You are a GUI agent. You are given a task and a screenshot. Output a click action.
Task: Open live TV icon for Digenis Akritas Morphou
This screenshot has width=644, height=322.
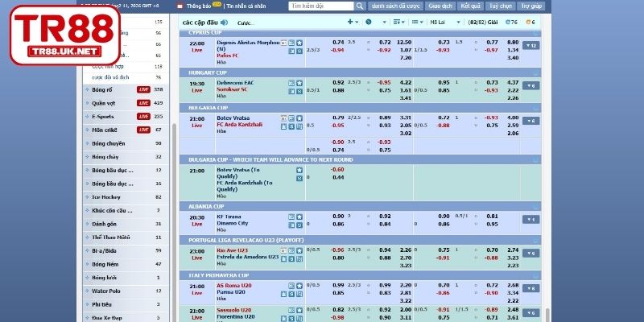point(284,43)
